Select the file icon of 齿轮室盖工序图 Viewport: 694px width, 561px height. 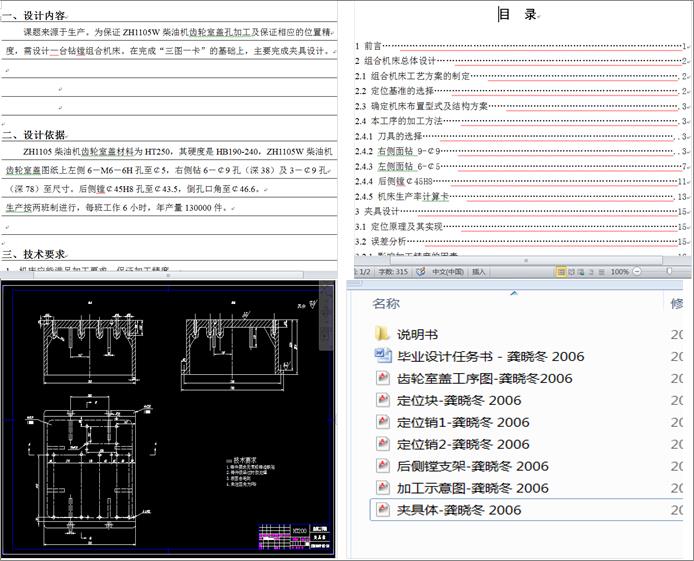tap(382, 378)
